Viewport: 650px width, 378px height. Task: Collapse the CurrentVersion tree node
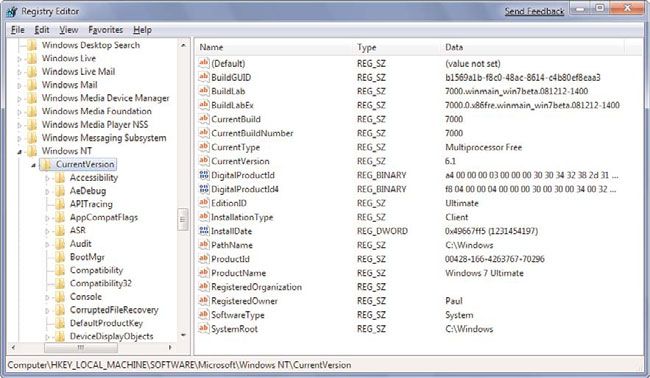[34, 165]
